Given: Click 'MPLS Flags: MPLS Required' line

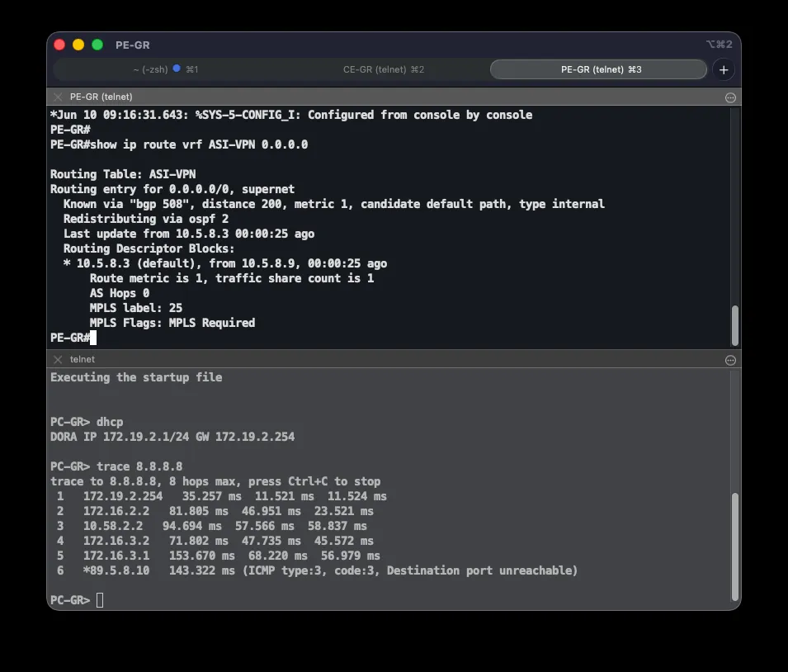Looking at the screenshot, I should [x=172, y=323].
